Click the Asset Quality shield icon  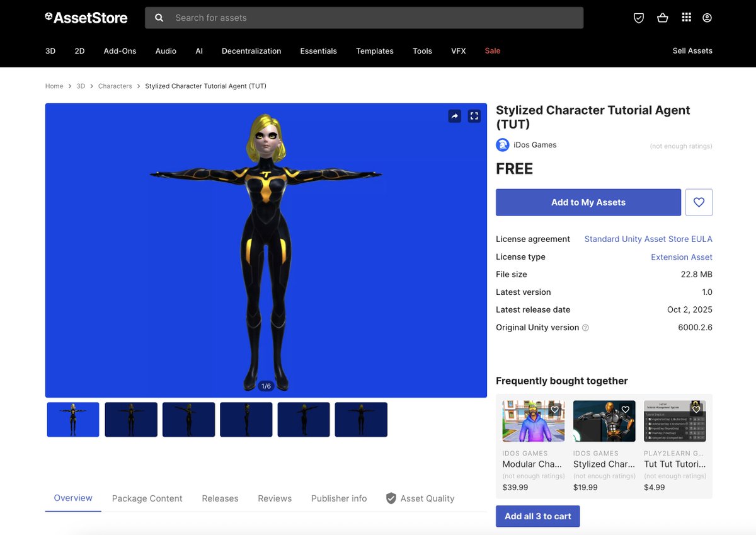[x=391, y=498]
